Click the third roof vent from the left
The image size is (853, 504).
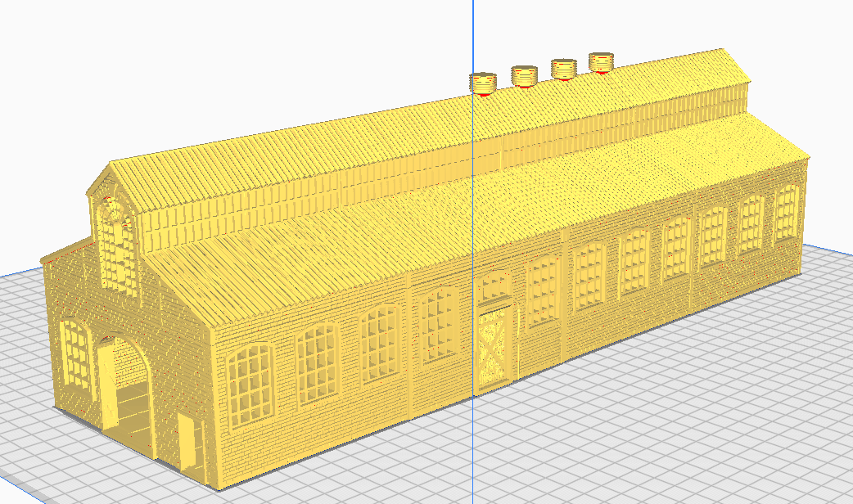[x=563, y=70]
